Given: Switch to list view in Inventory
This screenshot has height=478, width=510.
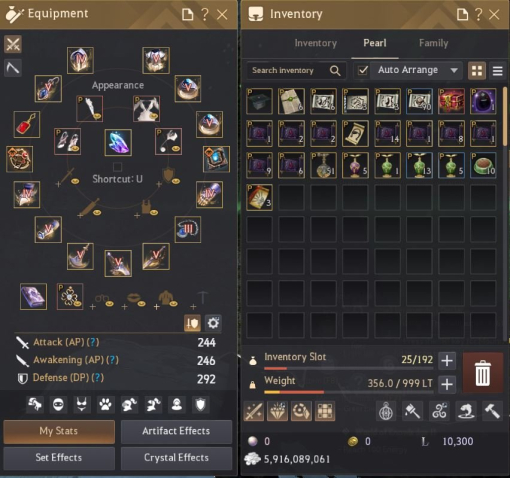Looking at the screenshot, I should (498, 70).
